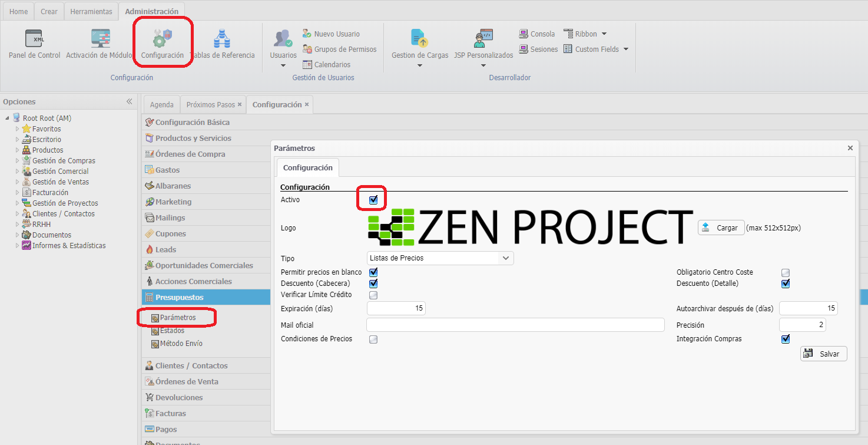
Task: Select Productos in the options tree
Action: [x=48, y=150]
